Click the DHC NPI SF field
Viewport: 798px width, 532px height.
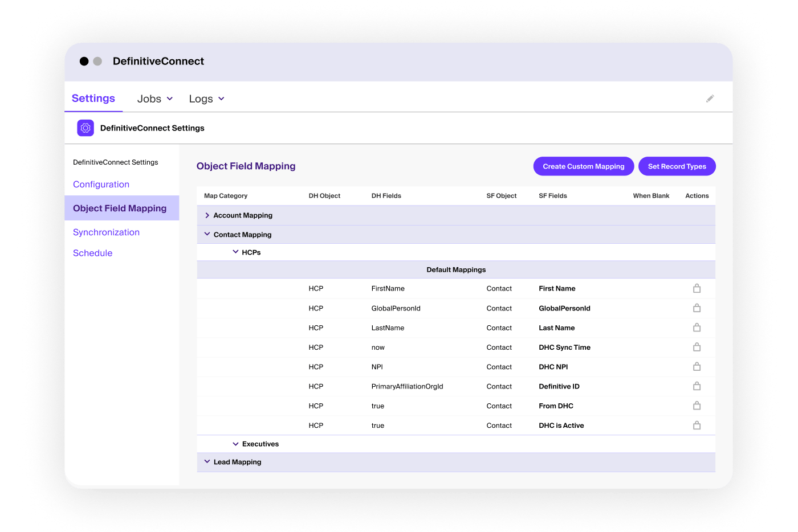[x=553, y=367]
